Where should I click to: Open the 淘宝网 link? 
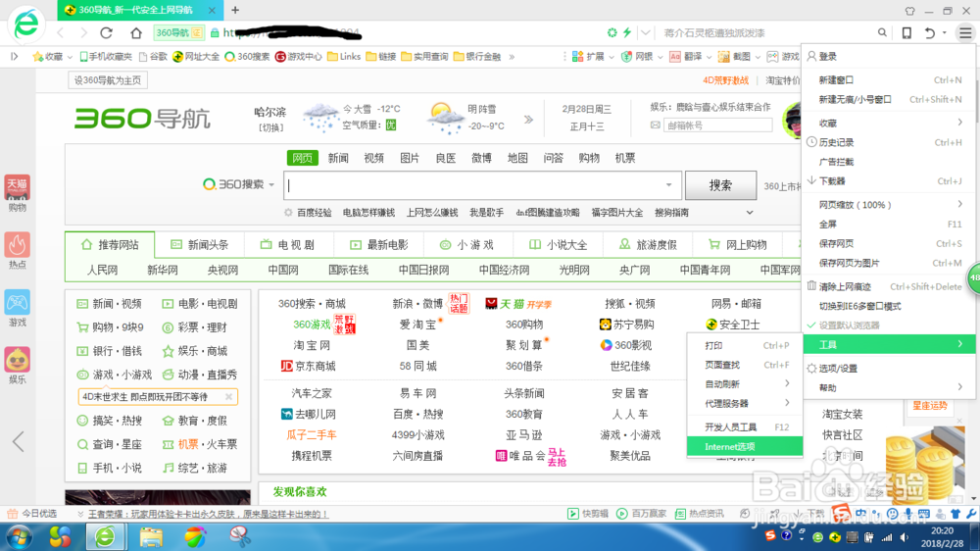click(312, 345)
